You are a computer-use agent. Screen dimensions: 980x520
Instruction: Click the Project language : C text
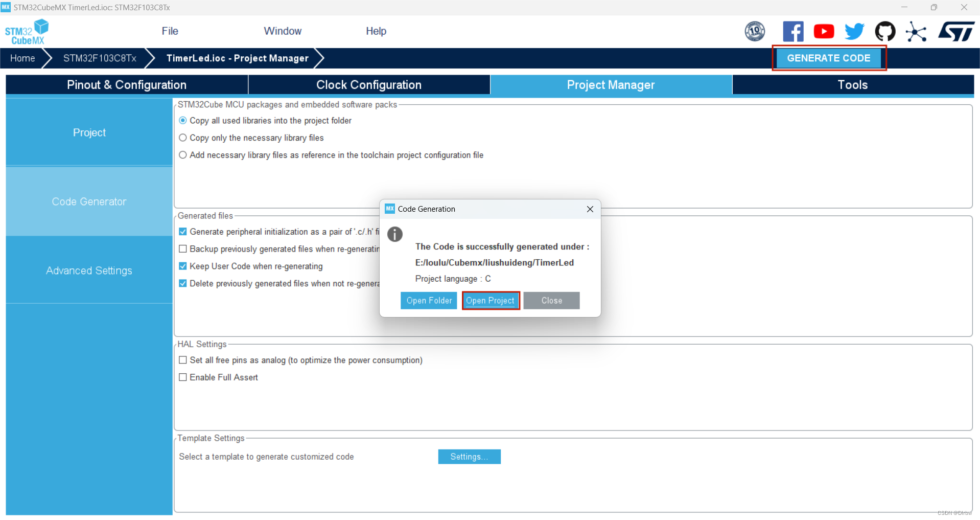pos(453,279)
